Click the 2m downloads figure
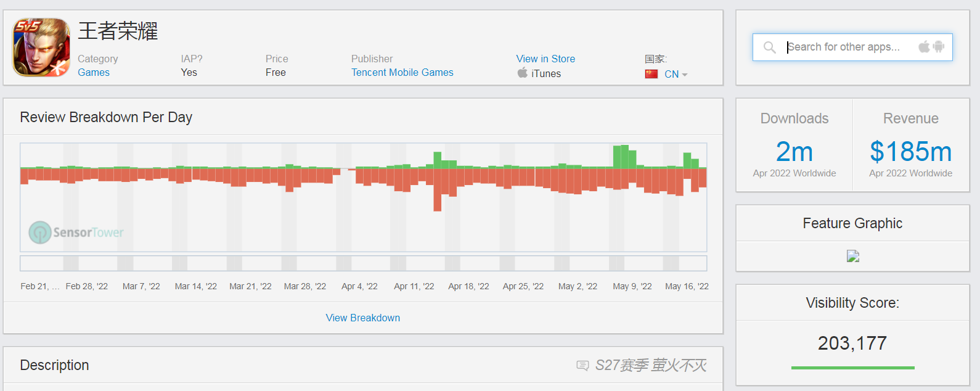 (x=794, y=152)
